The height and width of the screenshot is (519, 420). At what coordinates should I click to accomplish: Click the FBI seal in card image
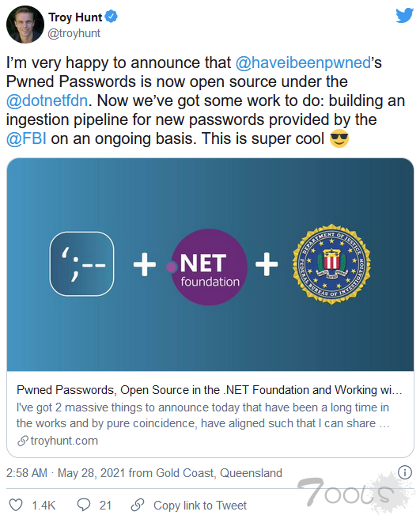click(x=331, y=264)
